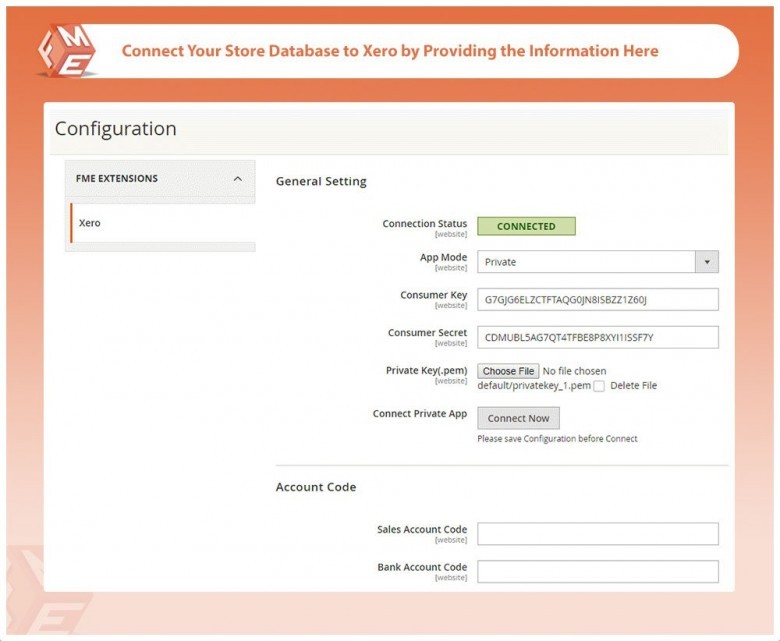780x641 pixels.
Task: Tick the Delete File checkbox
Action: [x=599, y=386]
